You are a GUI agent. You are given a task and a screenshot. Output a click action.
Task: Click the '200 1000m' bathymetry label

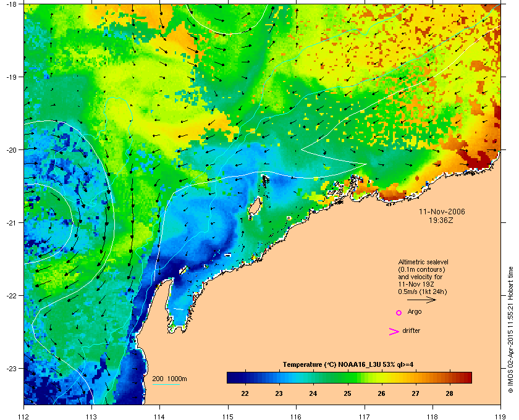[169, 379]
